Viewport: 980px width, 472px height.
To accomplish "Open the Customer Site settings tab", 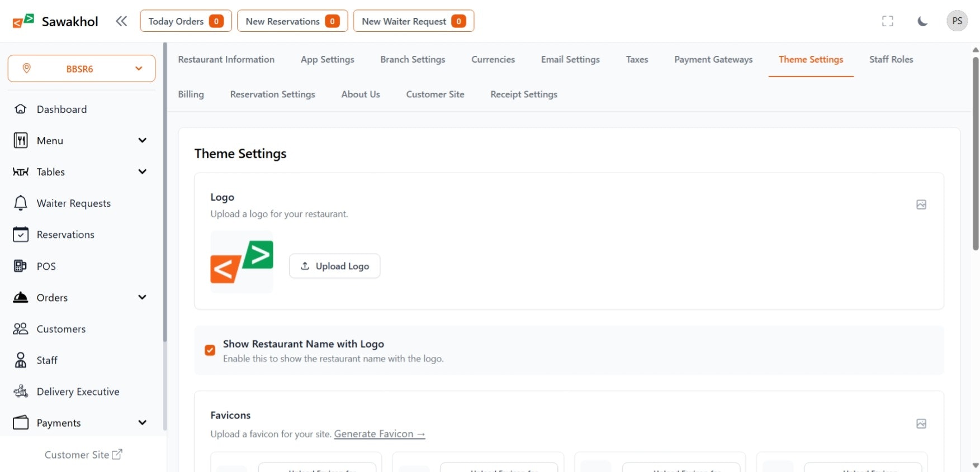I will point(435,94).
